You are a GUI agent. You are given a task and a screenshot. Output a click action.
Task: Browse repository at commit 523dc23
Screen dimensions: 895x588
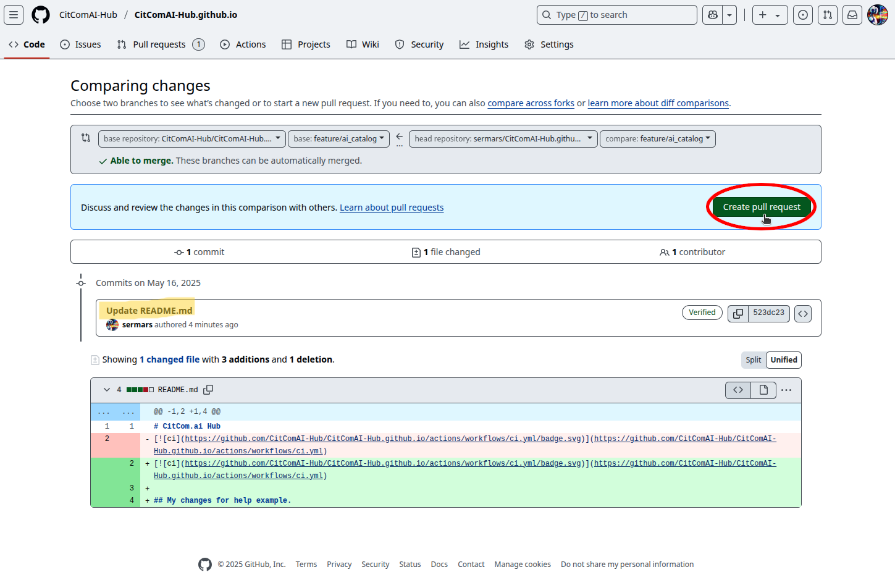click(803, 313)
